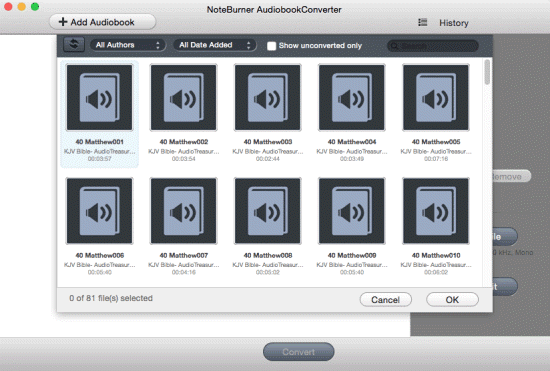
Task: Select the 40 Matthew001 audiobook cover
Action: (100, 97)
